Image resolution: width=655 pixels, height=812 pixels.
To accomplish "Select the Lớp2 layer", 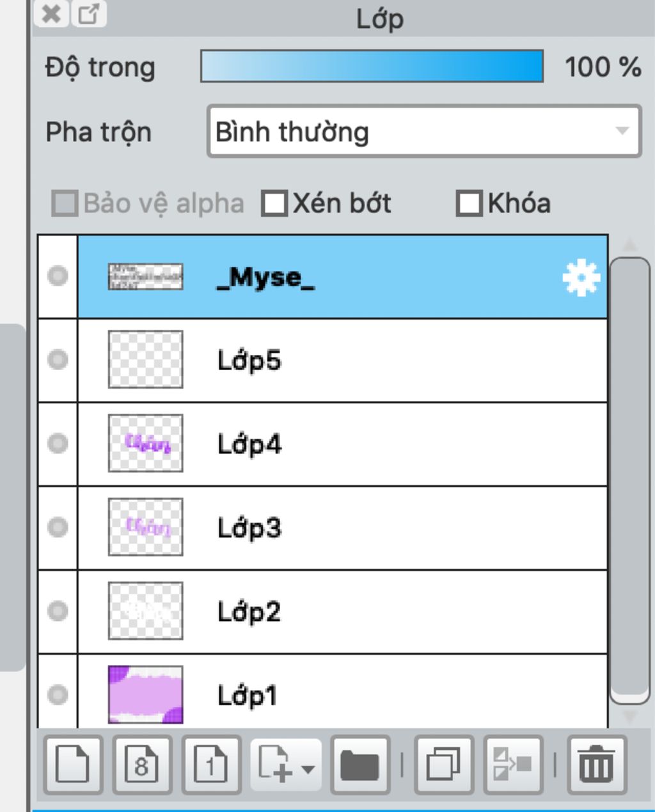I will pyautogui.click(x=384, y=611).
